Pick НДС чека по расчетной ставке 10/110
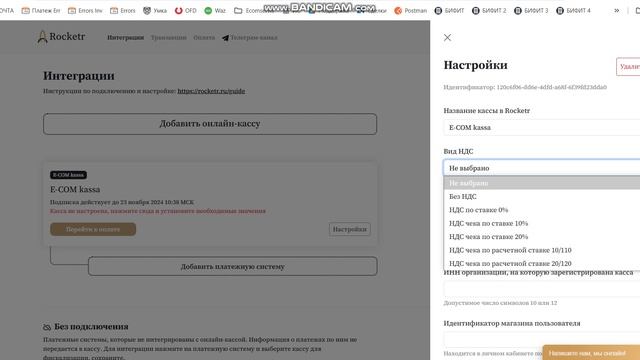The width and height of the screenshot is (640, 360). point(542,250)
